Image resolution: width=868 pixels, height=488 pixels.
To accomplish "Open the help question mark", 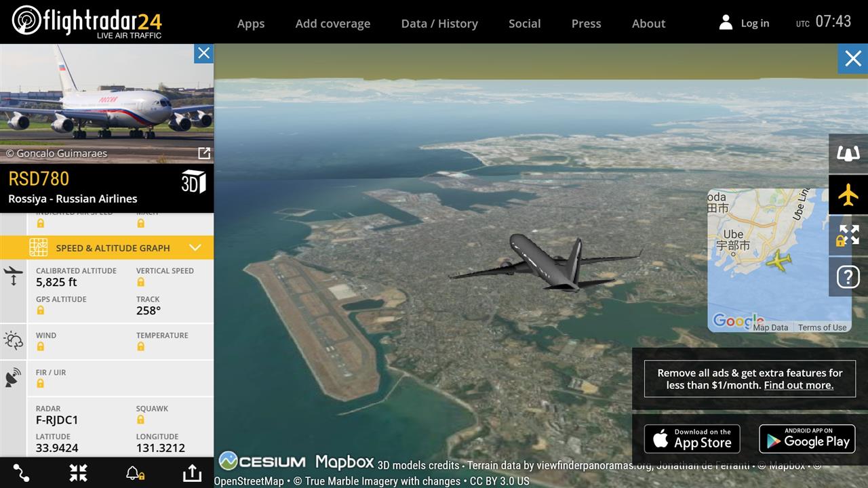I will (848, 277).
